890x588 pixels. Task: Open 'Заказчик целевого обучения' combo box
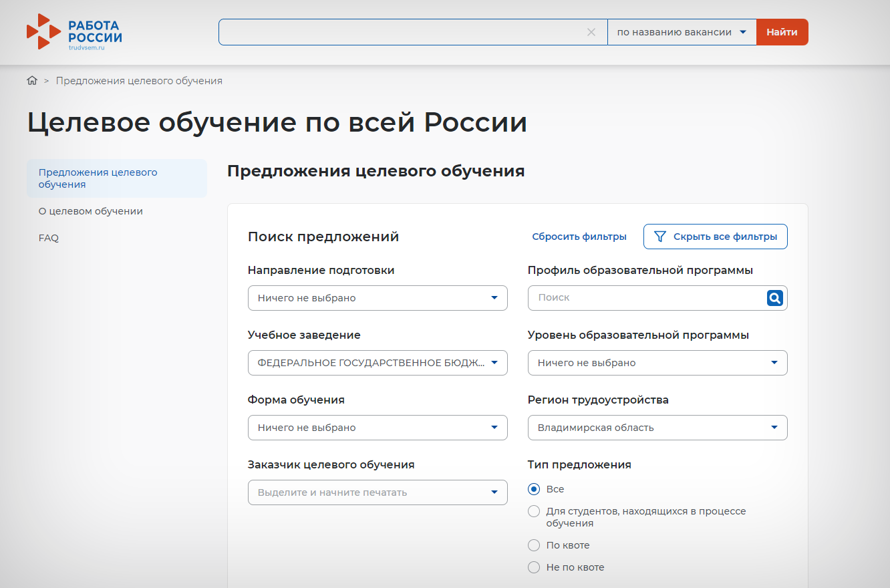(x=378, y=492)
